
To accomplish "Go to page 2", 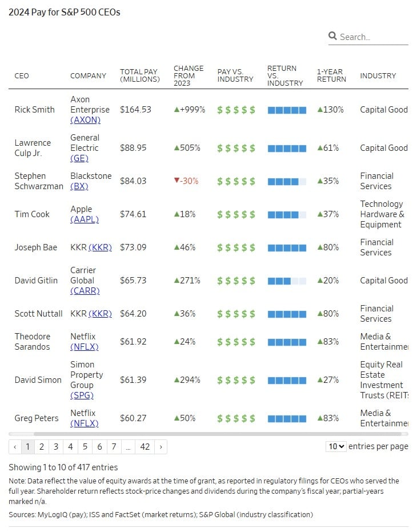I will coord(41,447).
